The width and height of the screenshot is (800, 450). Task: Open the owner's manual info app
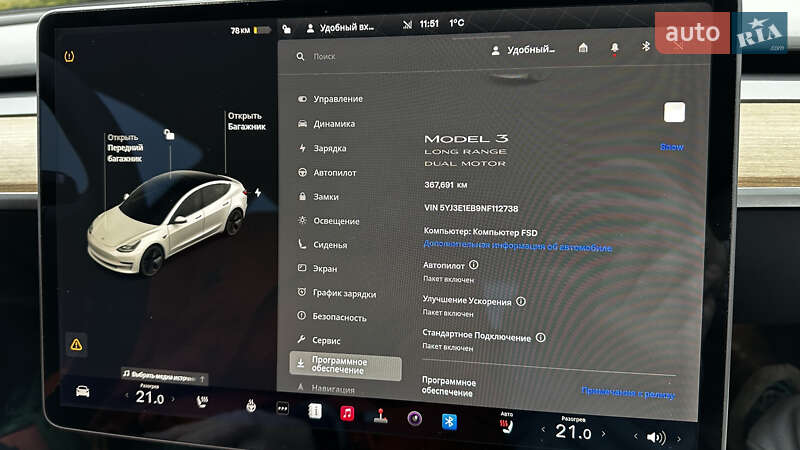[315, 411]
